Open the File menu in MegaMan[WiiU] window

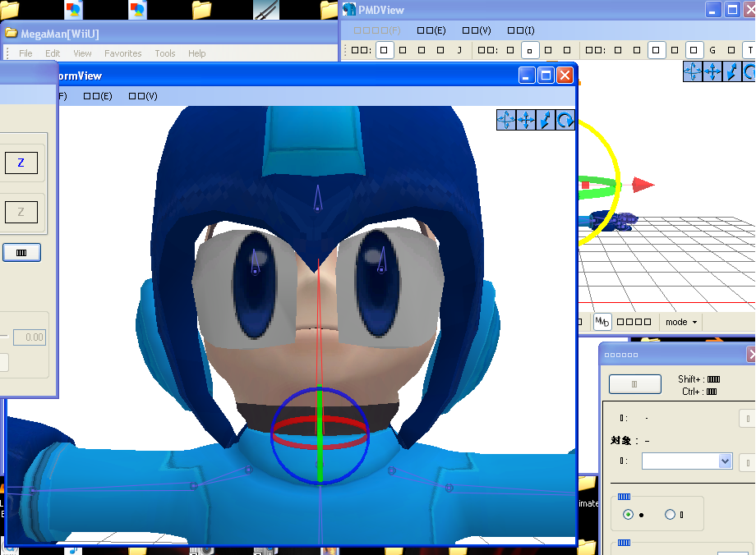[25, 53]
